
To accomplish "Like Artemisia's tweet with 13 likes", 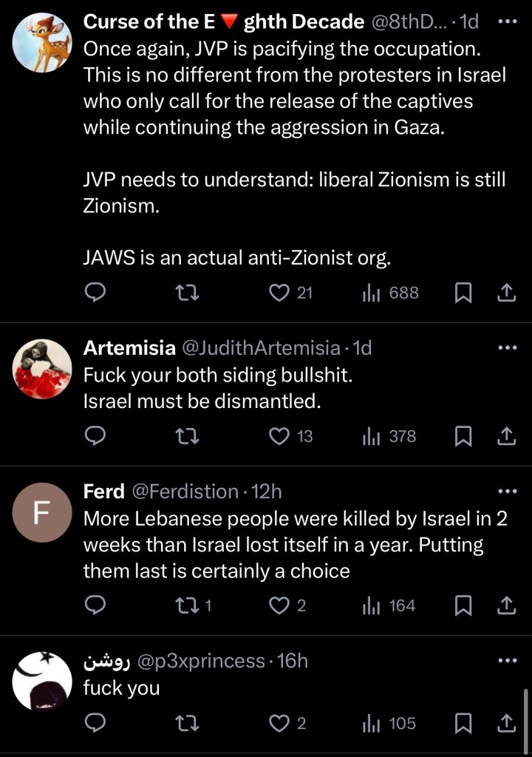I will tap(279, 436).
